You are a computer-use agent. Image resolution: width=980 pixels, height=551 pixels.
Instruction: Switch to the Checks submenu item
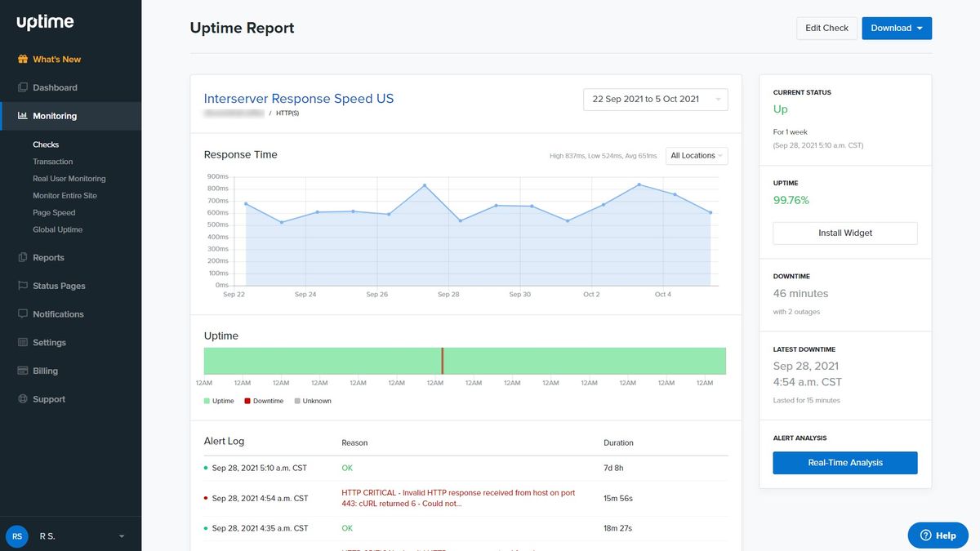[x=46, y=144]
